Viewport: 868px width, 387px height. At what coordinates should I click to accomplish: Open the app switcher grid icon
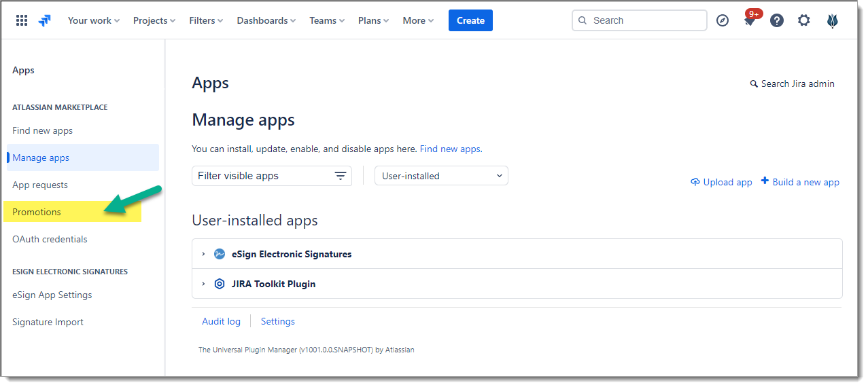point(22,20)
